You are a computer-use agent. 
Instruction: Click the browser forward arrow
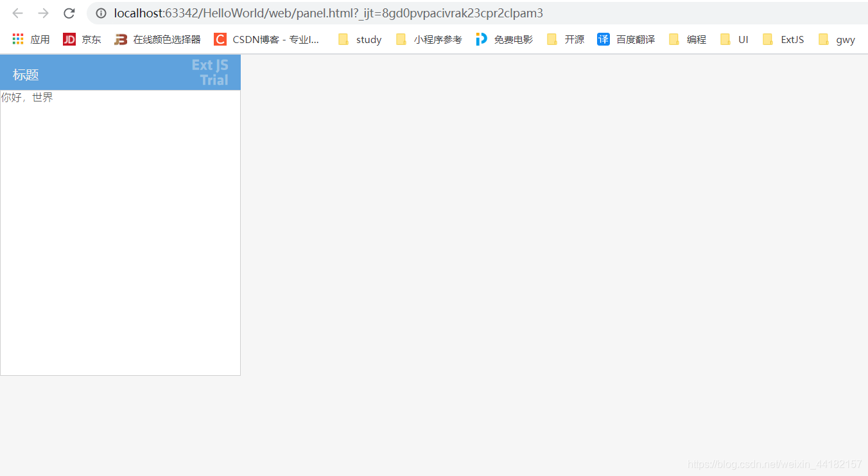click(x=43, y=13)
